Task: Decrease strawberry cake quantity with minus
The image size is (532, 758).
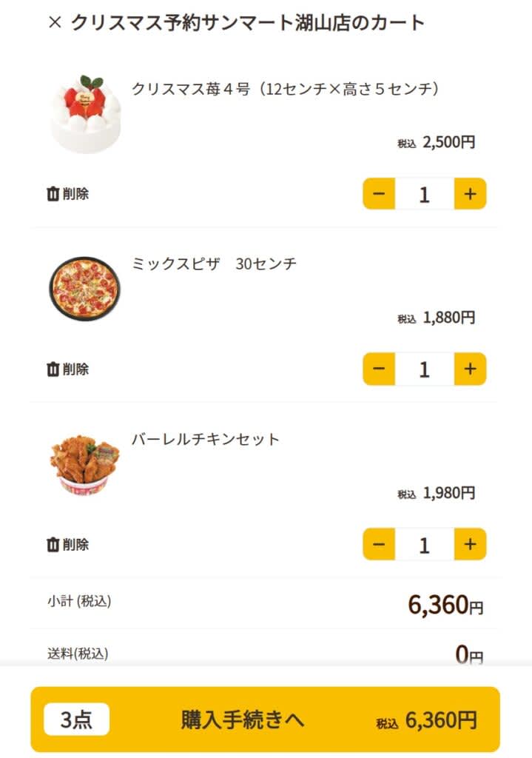Action: 379,194
